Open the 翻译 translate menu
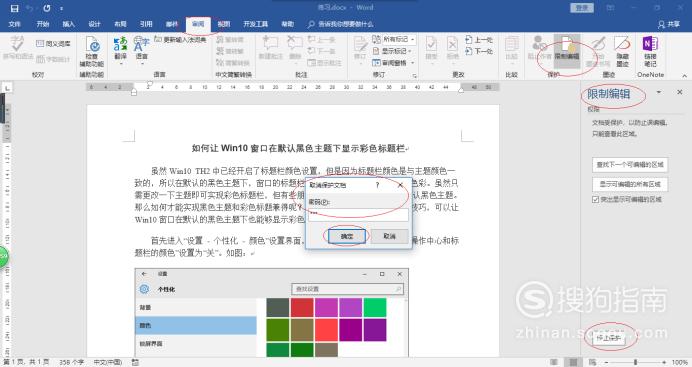 [x=120, y=50]
